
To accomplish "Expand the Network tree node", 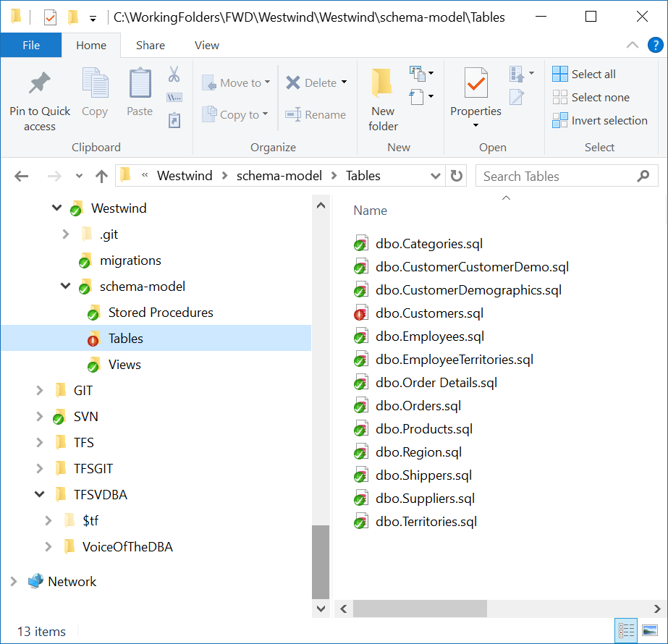I will pos(14,582).
